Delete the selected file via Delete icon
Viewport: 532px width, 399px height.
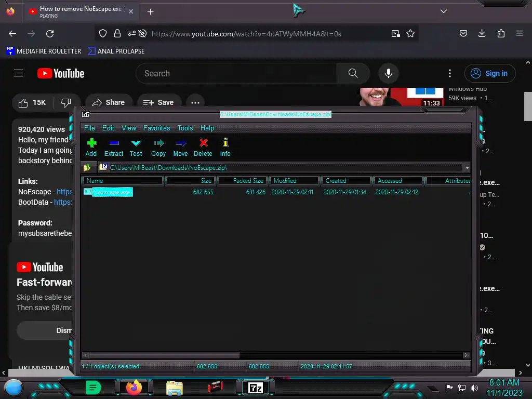(203, 147)
